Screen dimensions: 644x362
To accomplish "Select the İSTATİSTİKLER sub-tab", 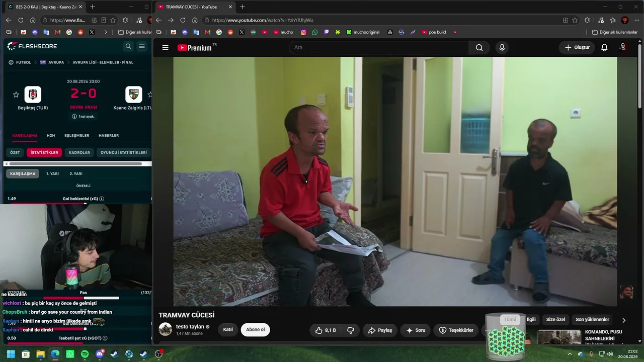I will tap(44, 152).
